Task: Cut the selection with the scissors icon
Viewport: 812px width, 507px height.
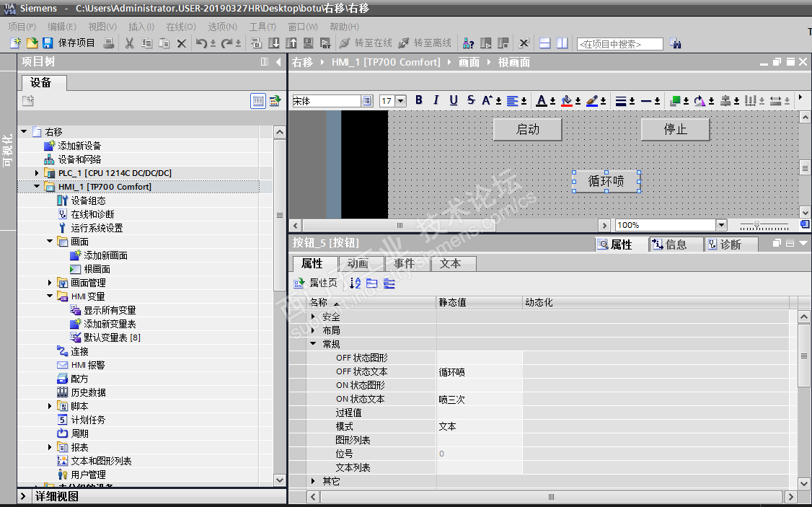Action: point(130,43)
